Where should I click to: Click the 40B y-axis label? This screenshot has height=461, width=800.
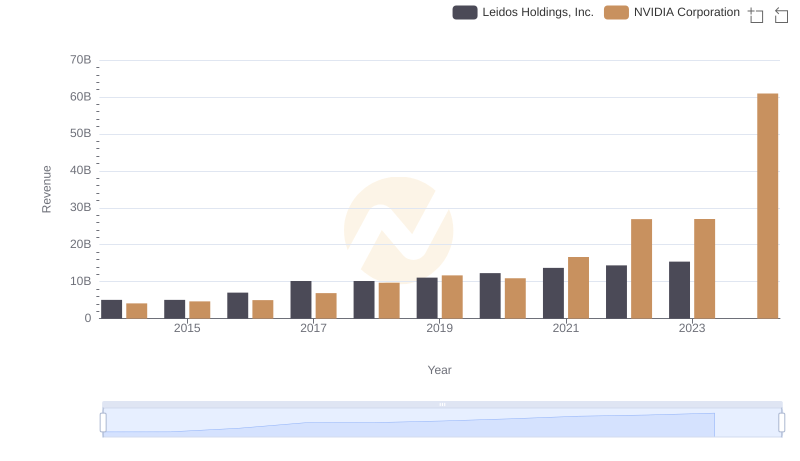(x=81, y=170)
